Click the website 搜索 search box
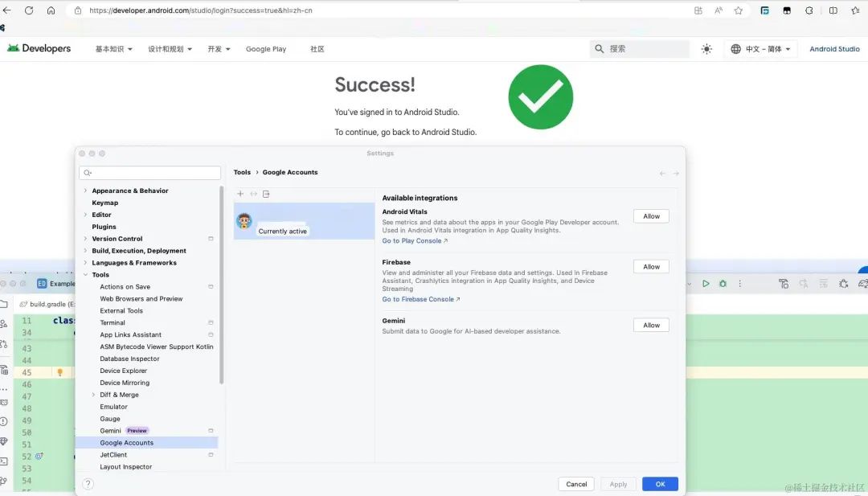Screen dimensions: 868x496 (640, 49)
